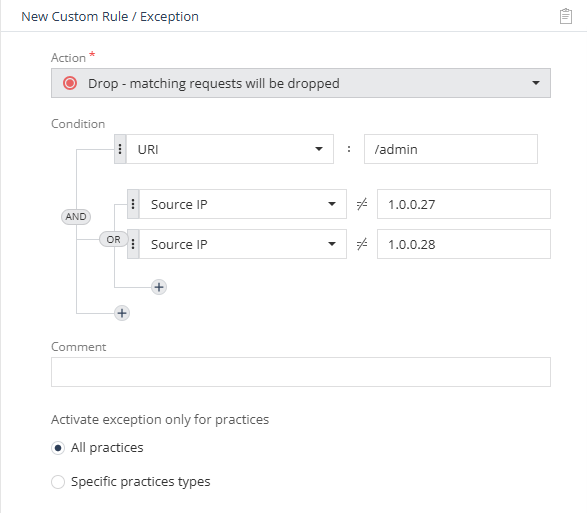Click the 1.0.0.28 value field
Screen dimensions: 587x513
point(464,244)
